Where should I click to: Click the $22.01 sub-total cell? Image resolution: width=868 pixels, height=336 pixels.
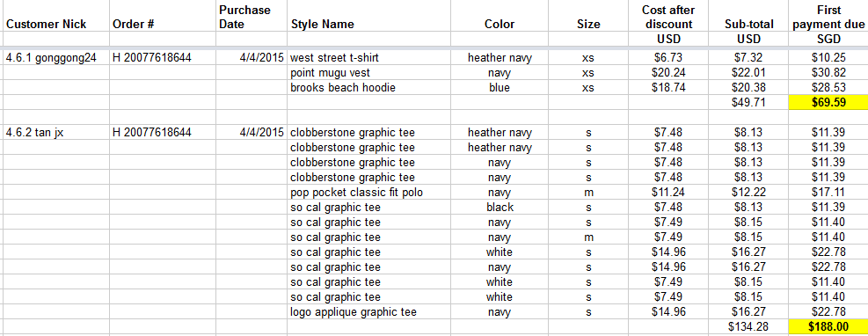(748, 72)
